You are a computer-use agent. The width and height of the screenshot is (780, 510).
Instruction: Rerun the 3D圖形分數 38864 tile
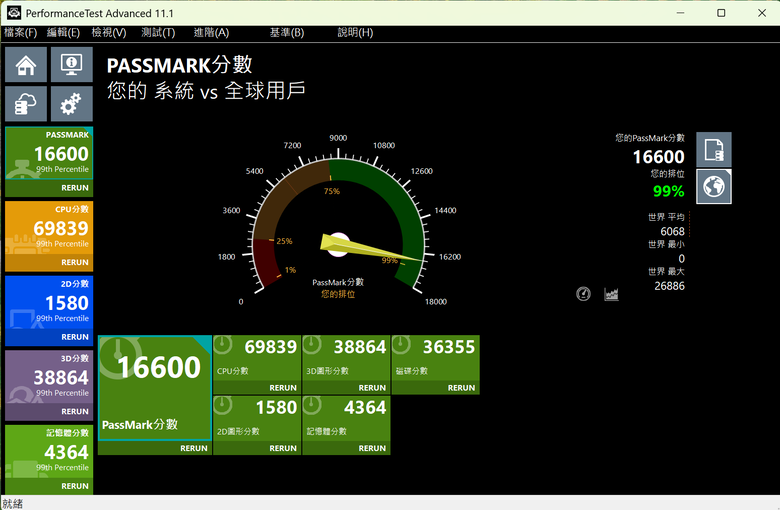pos(372,388)
